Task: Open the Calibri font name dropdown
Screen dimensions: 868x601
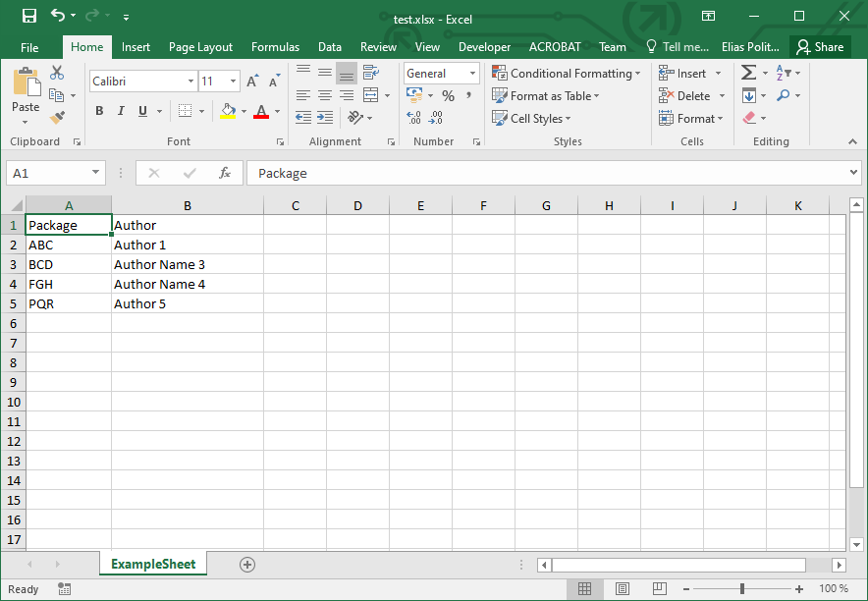Action: point(190,82)
